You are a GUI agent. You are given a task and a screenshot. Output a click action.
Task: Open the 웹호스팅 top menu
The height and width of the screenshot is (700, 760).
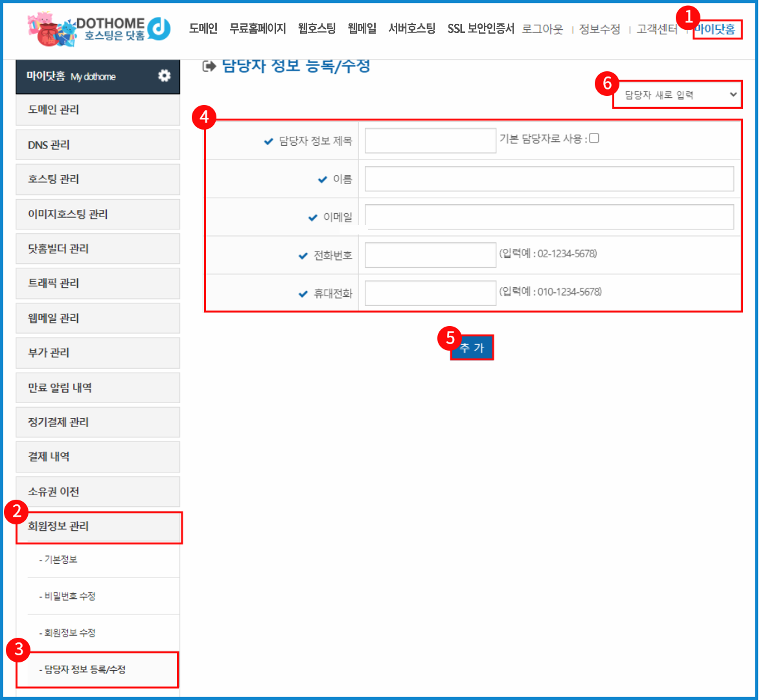click(317, 29)
